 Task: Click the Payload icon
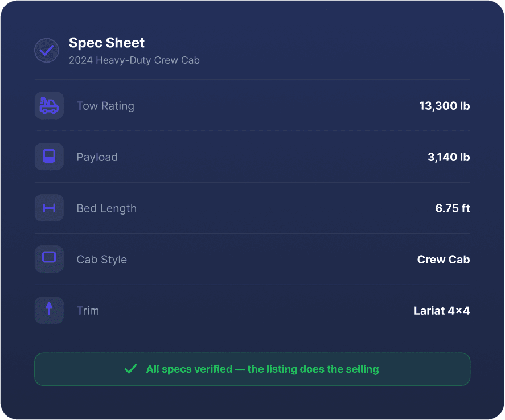49,157
